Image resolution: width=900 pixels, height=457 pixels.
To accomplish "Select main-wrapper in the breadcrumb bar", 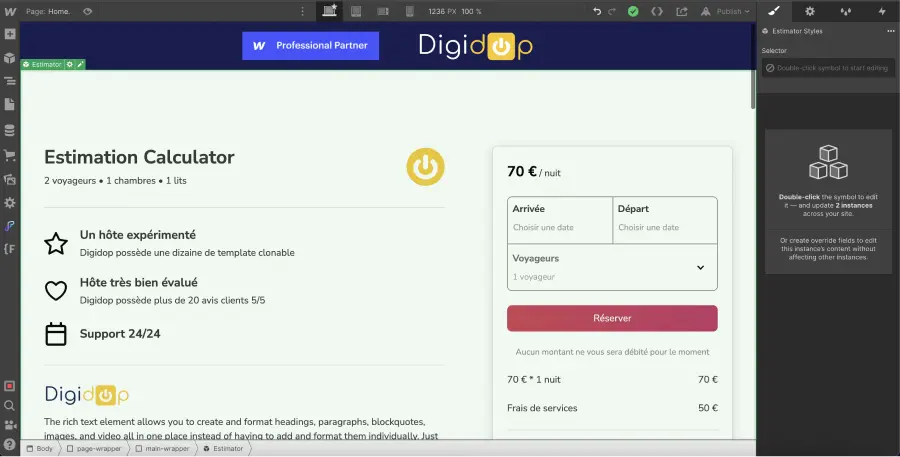I will coord(162,448).
